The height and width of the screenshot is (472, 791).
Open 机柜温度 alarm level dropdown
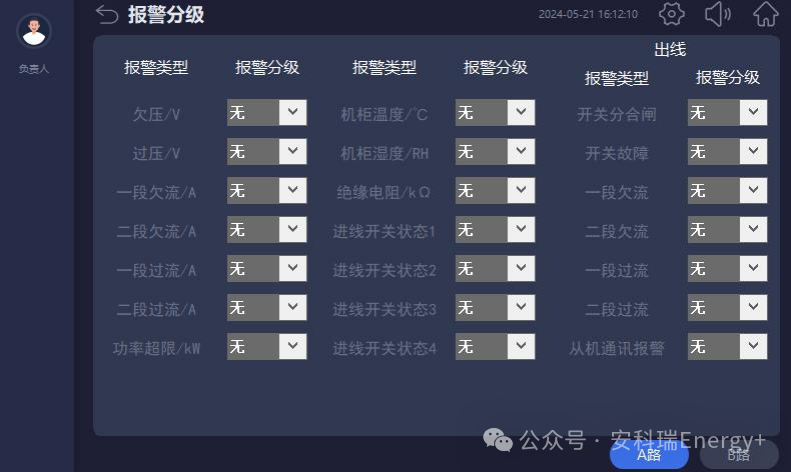coord(495,112)
